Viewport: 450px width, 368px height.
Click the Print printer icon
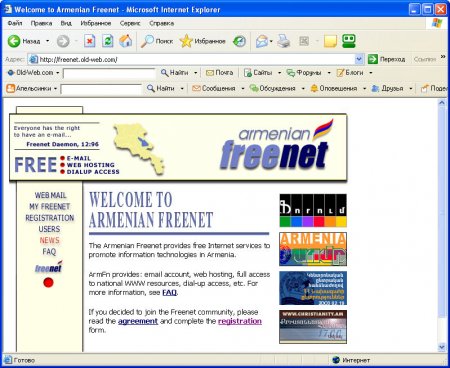pyautogui.click(x=284, y=41)
